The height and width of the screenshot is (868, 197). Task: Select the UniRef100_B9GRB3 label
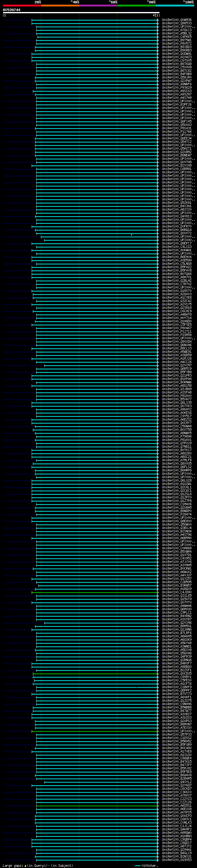(x=176, y=50)
